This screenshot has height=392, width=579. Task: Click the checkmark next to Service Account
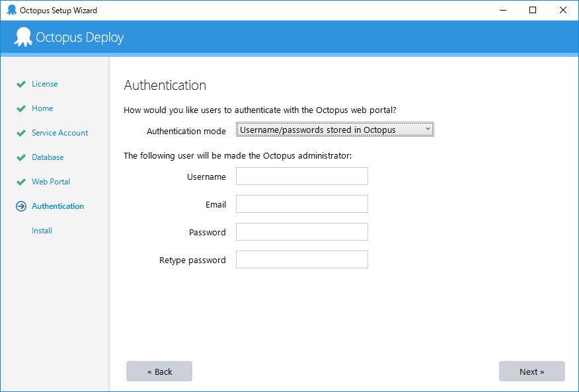[21, 133]
